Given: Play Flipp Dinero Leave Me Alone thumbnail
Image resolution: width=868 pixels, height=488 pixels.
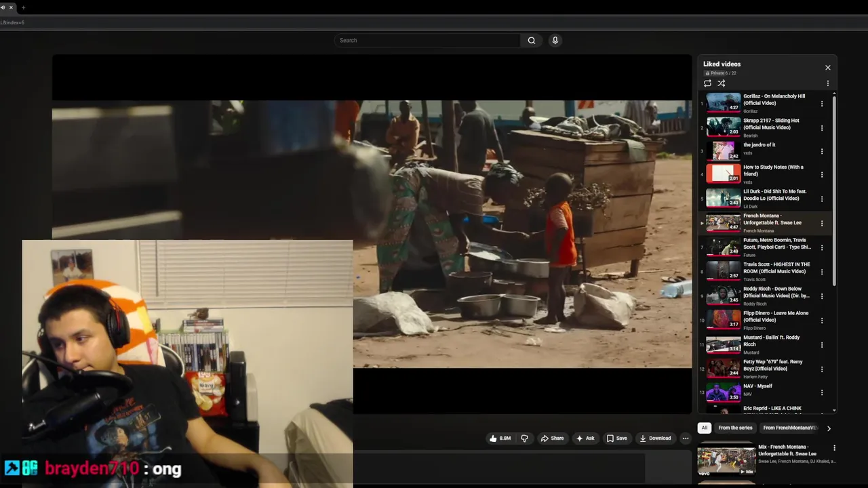Looking at the screenshot, I should coord(724,320).
